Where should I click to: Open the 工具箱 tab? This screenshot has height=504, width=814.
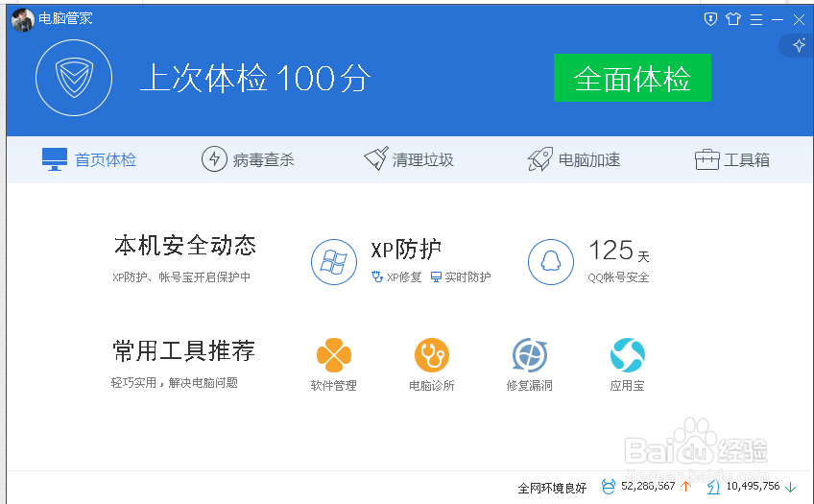pos(732,159)
